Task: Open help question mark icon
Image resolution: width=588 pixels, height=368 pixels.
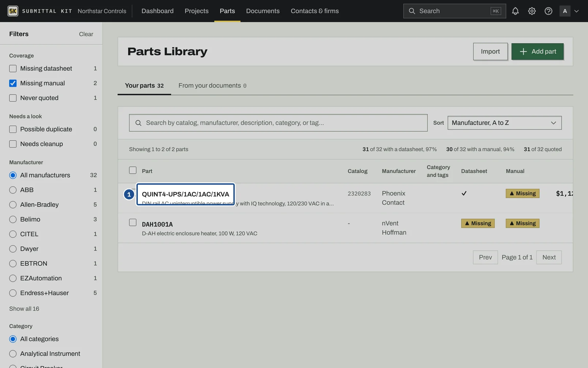Action: pos(548,11)
